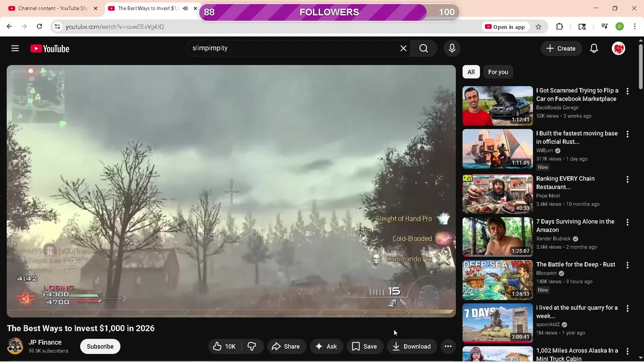644x362 pixels.
Task: Reload the page in the browser
Action: coord(39,26)
